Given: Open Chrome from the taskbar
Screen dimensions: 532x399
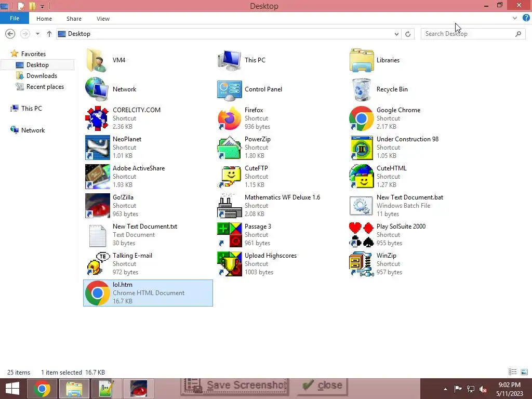Looking at the screenshot, I should [42, 389].
